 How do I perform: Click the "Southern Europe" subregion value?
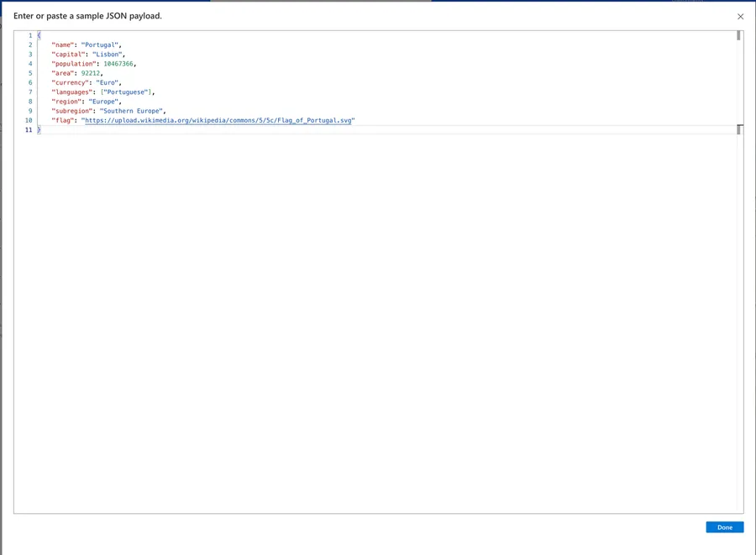click(132, 111)
